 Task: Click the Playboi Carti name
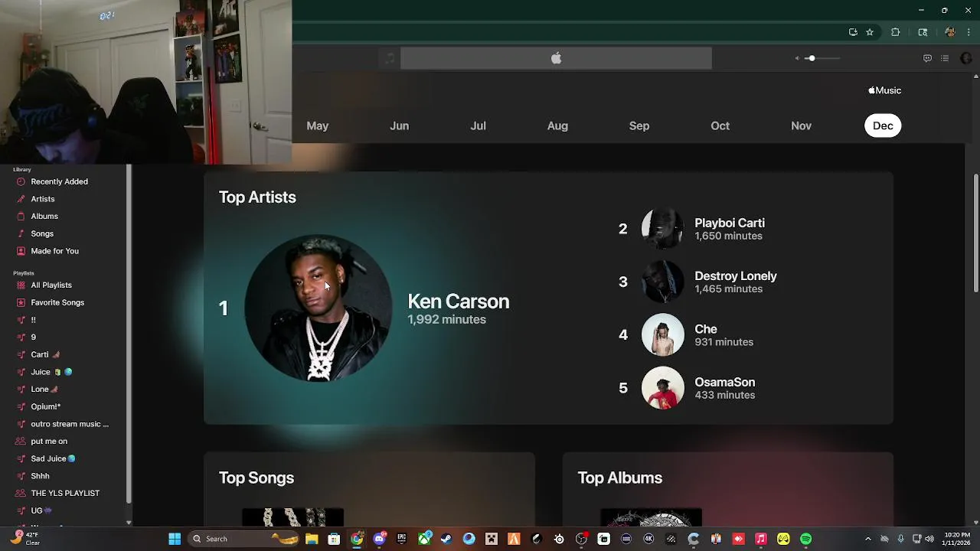[729, 223]
